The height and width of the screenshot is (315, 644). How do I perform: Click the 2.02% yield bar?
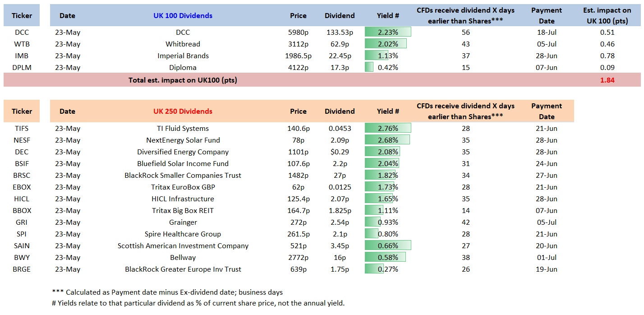[386, 44]
